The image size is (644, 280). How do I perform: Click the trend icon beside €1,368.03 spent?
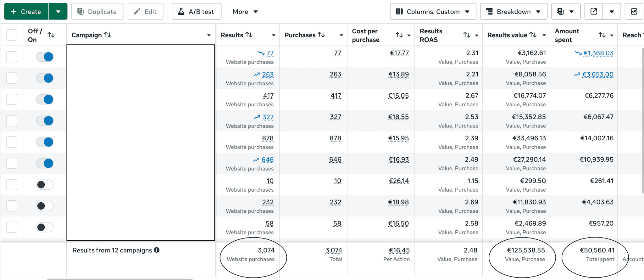(x=578, y=53)
